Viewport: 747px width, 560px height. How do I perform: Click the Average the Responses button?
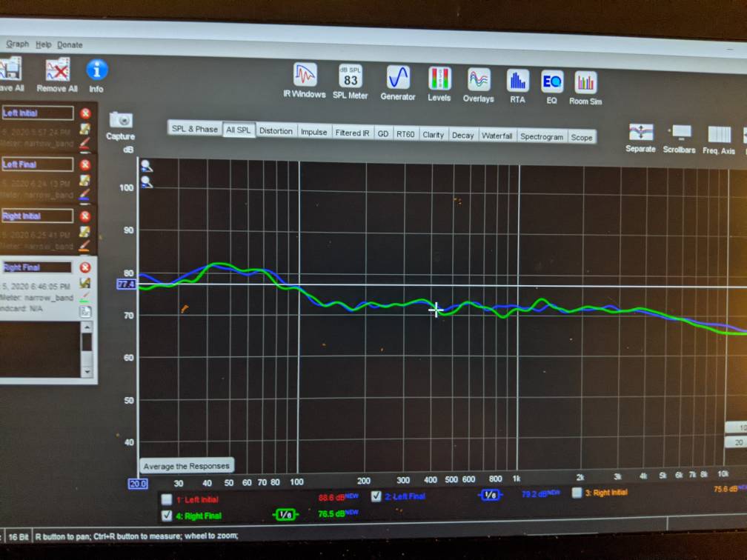(x=187, y=466)
